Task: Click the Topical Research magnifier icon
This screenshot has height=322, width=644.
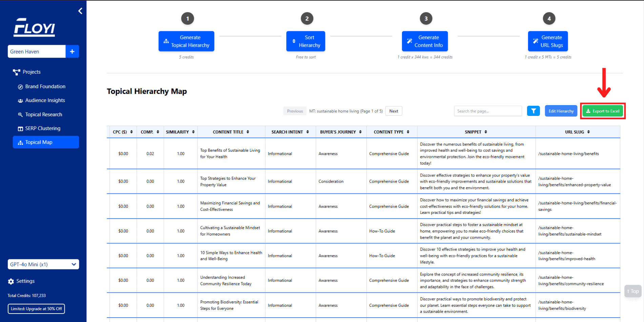Action: [x=20, y=115]
